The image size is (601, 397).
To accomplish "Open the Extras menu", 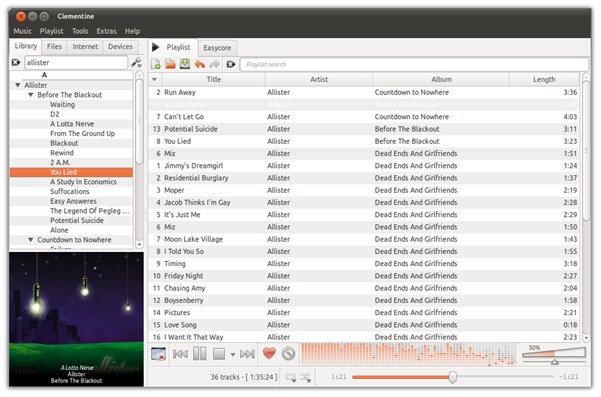I will [x=106, y=31].
